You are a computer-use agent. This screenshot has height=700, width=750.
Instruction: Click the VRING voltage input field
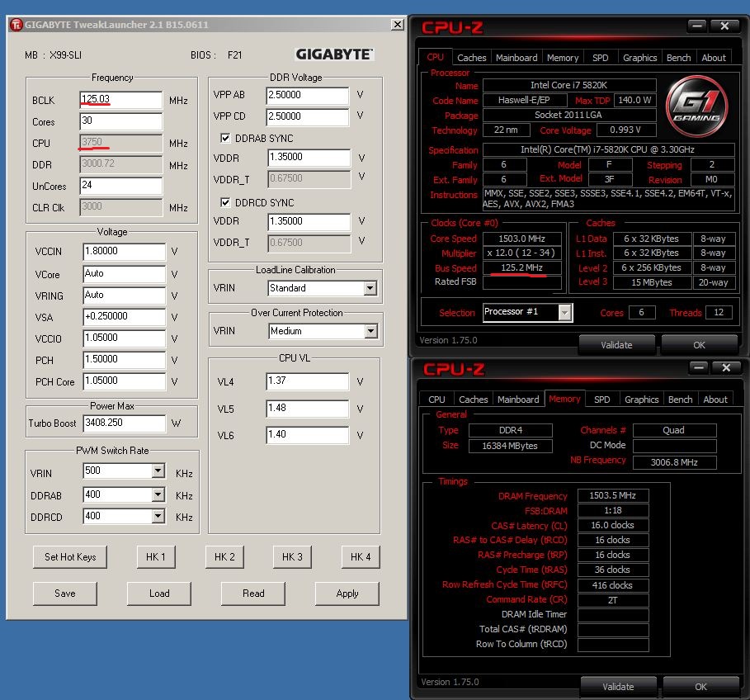click(x=125, y=296)
